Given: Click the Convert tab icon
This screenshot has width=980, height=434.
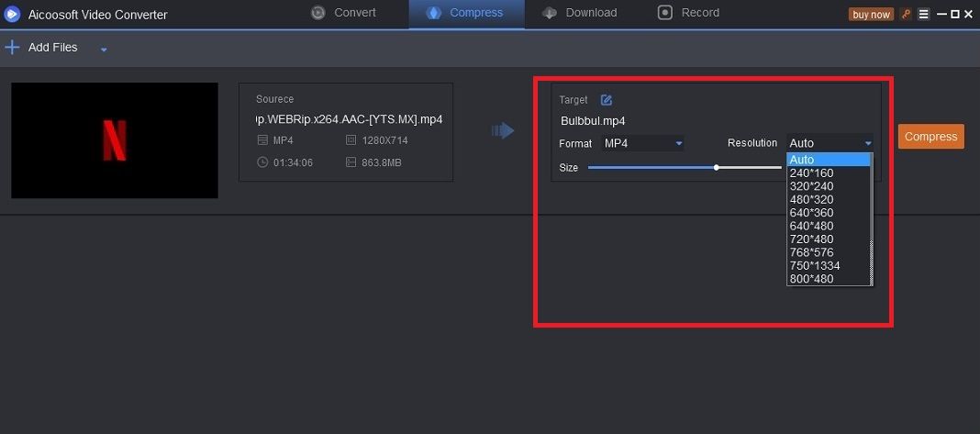Looking at the screenshot, I should pos(318,13).
